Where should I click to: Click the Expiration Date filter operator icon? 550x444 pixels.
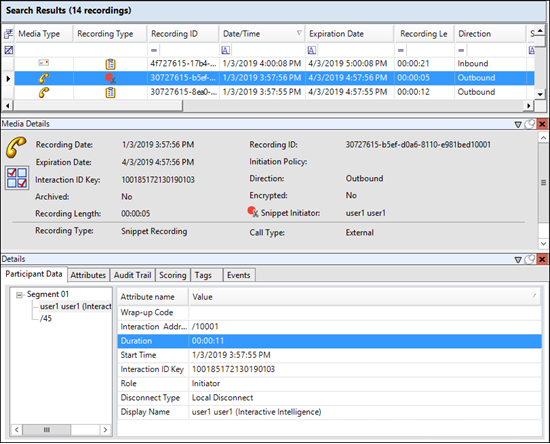[x=312, y=50]
